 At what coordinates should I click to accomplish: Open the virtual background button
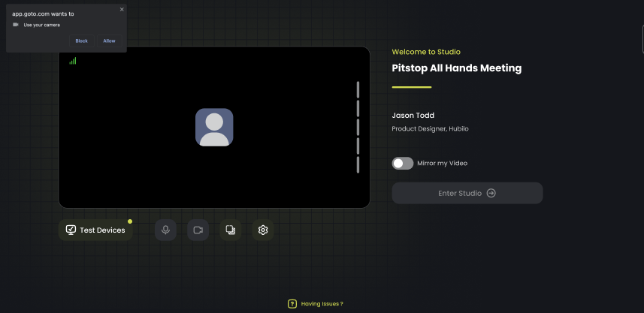(231, 230)
